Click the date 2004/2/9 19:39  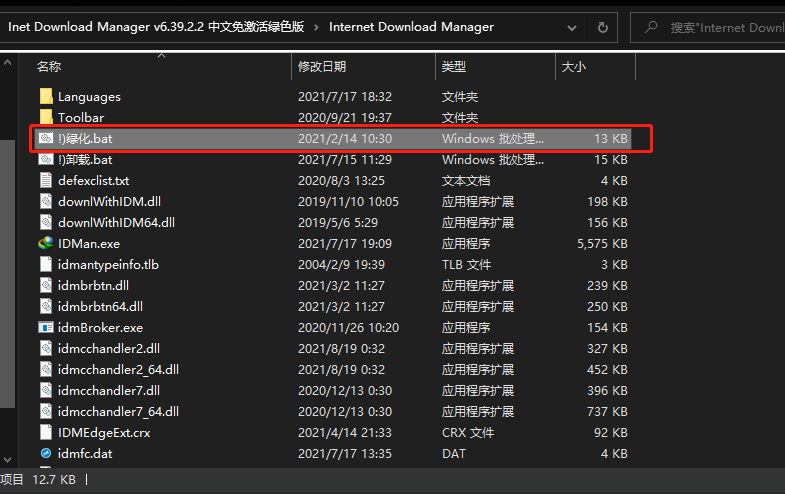point(341,265)
